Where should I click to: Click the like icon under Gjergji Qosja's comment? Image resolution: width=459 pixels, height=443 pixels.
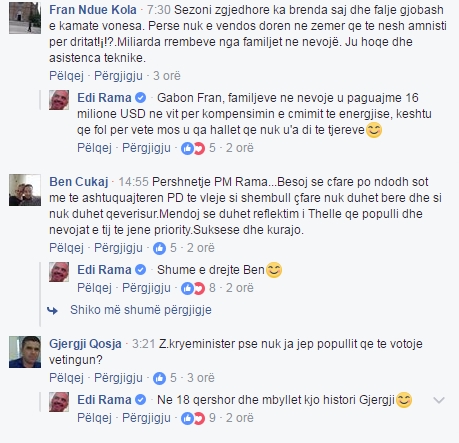159,378
